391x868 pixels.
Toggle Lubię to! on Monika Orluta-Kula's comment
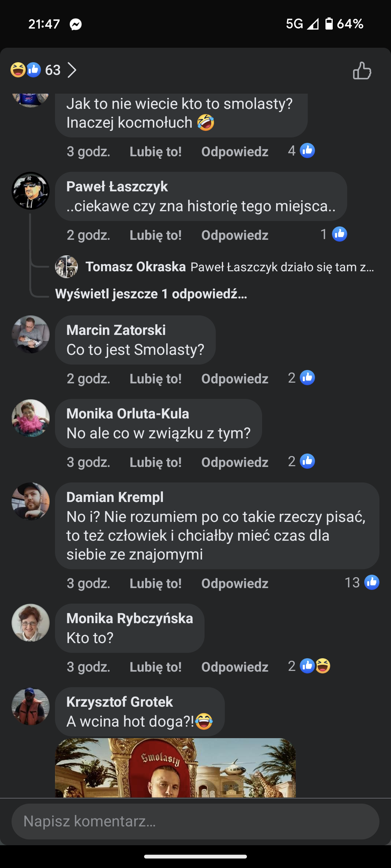coord(156,462)
